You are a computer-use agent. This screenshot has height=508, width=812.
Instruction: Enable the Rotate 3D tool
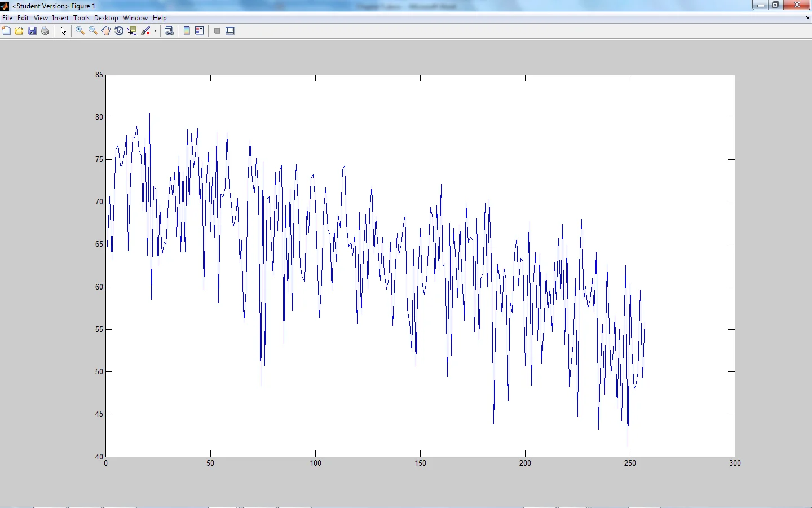119,31
